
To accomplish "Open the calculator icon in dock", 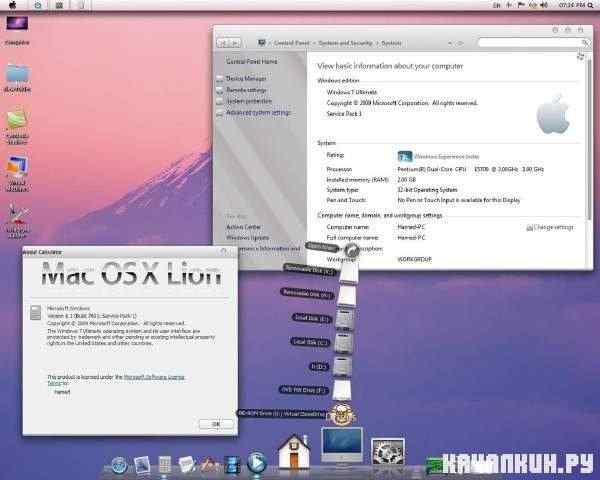I will tap(165, 465).
